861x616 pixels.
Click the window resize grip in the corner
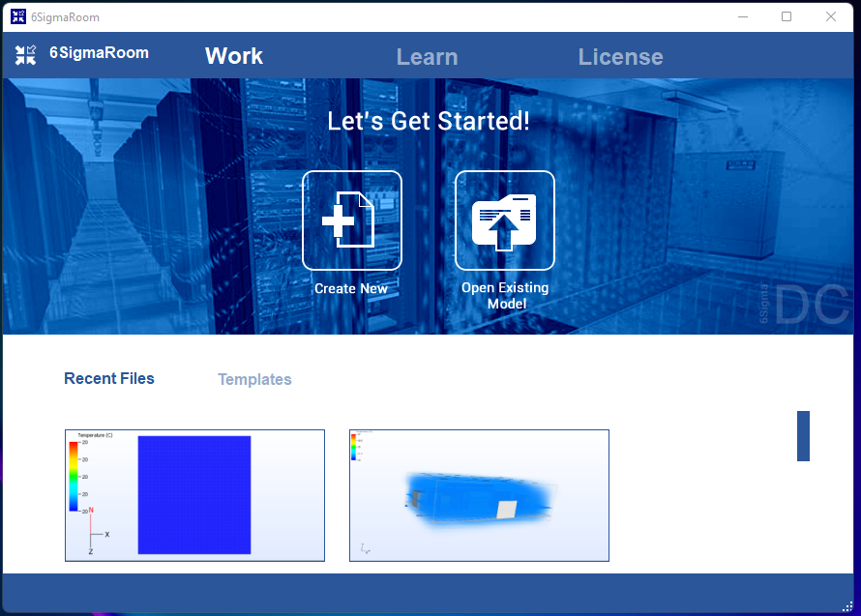847,606
